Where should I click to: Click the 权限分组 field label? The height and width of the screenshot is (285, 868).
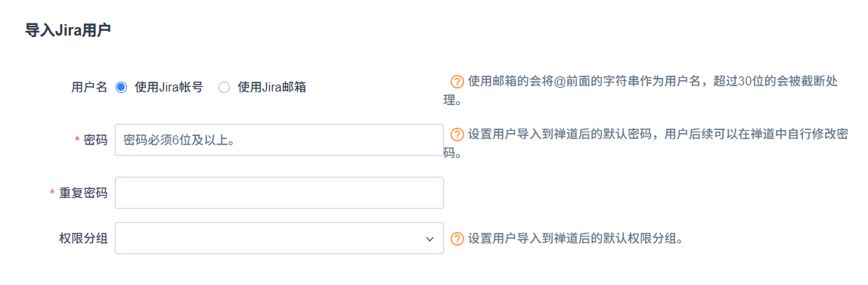pos(83,239)
